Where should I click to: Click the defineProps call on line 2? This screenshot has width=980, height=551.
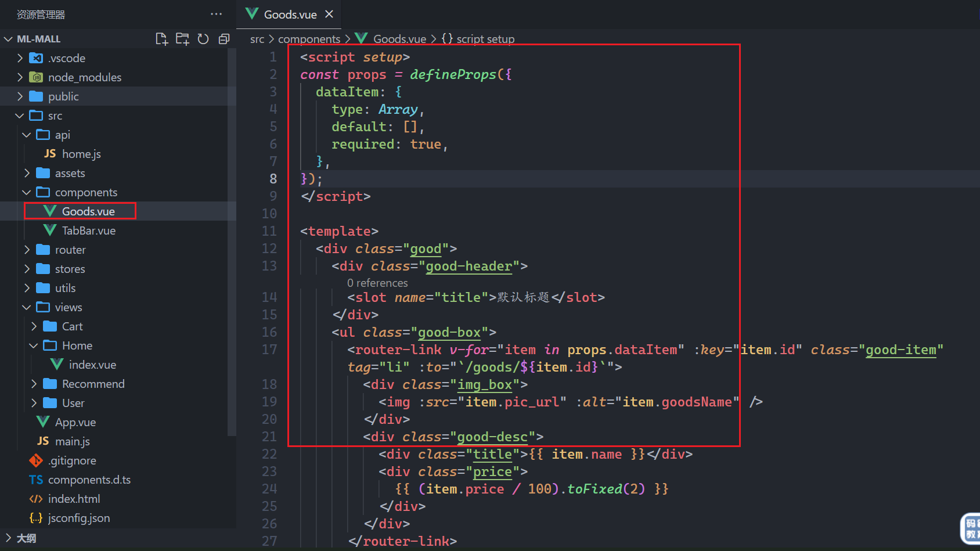coord(453,74)
